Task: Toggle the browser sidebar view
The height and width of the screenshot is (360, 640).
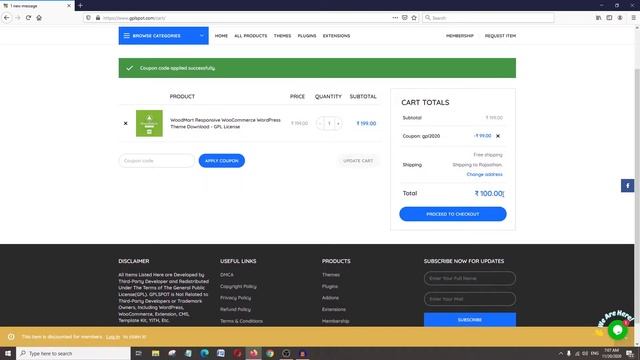Action: [609, 18]
